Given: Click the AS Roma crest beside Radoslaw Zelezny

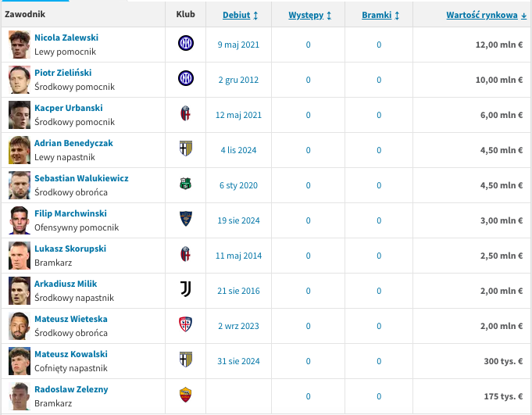Looking at the screenshot, I should [186, 395].
